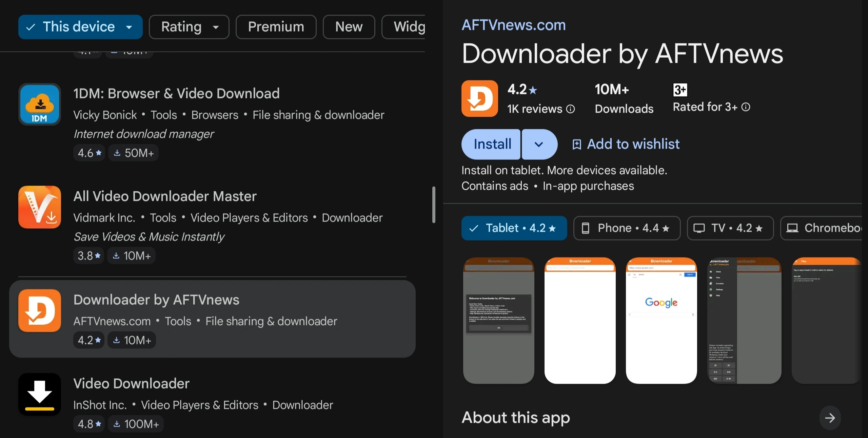Select the Downloader by AFTVnews list icon
This screenshot has width=868, height=438.
point(40,310)
